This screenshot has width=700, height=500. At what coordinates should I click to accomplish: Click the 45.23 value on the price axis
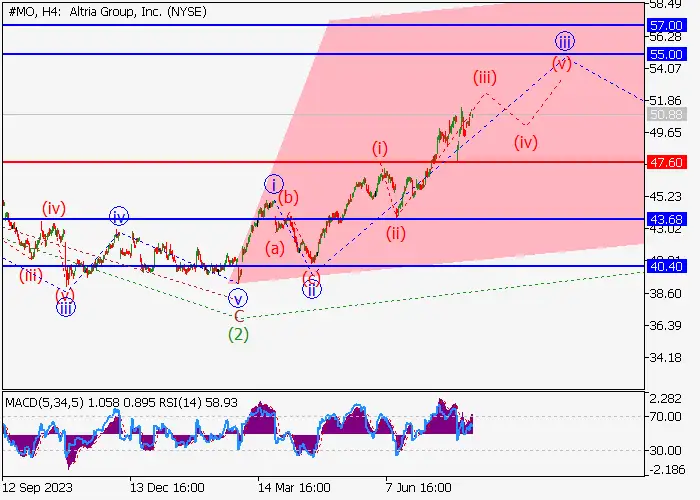pos(665,196)
